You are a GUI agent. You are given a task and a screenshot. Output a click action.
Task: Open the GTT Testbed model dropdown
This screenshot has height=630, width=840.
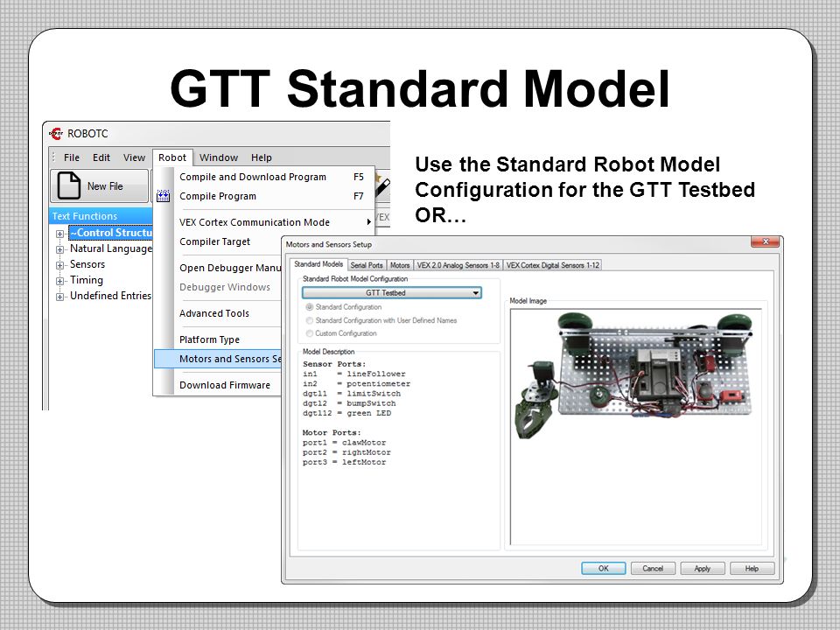pyautogui.click(x=392, y=292)
